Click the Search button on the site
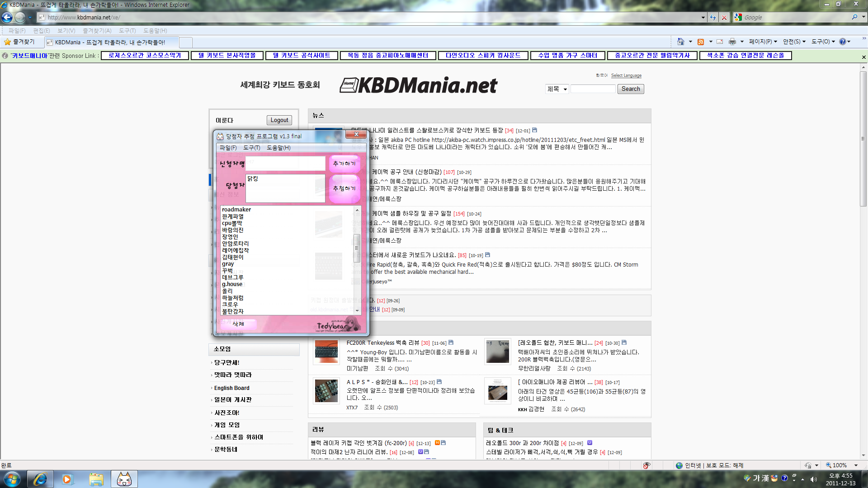This screenshot has width=868, height=488. pyautogui.click(x=631, y=89)
